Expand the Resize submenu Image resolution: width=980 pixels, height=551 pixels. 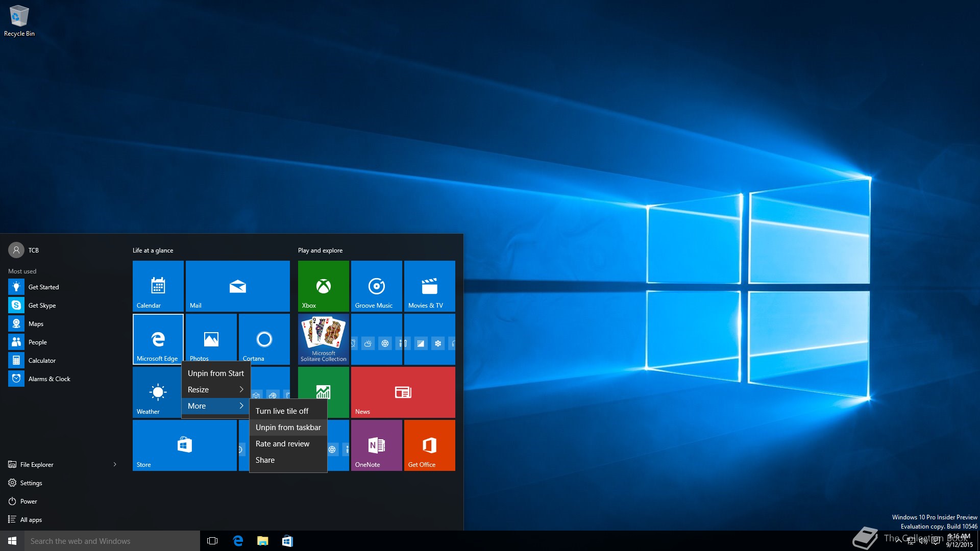point(216,390)
